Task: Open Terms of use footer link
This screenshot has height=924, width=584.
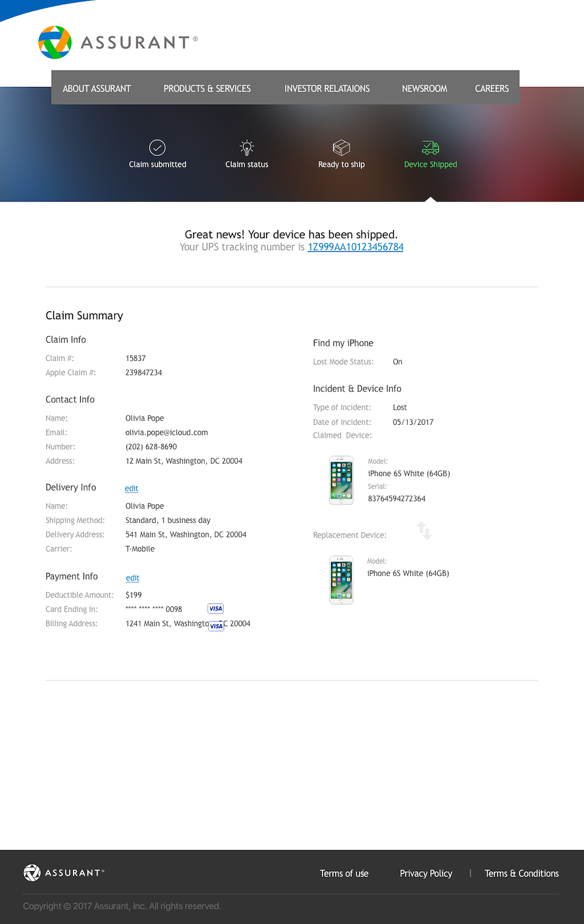Action: 344,873
